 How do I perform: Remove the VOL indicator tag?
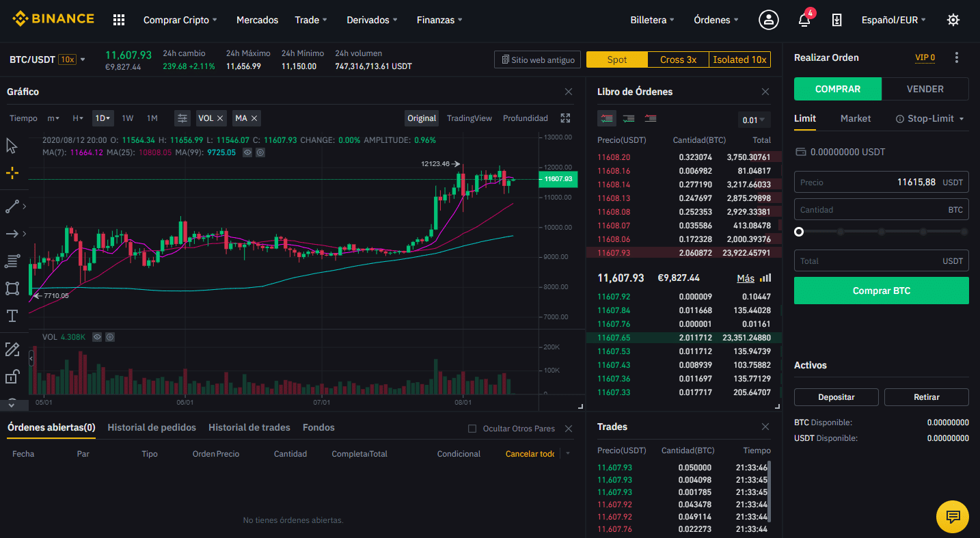tap(221, 118)
